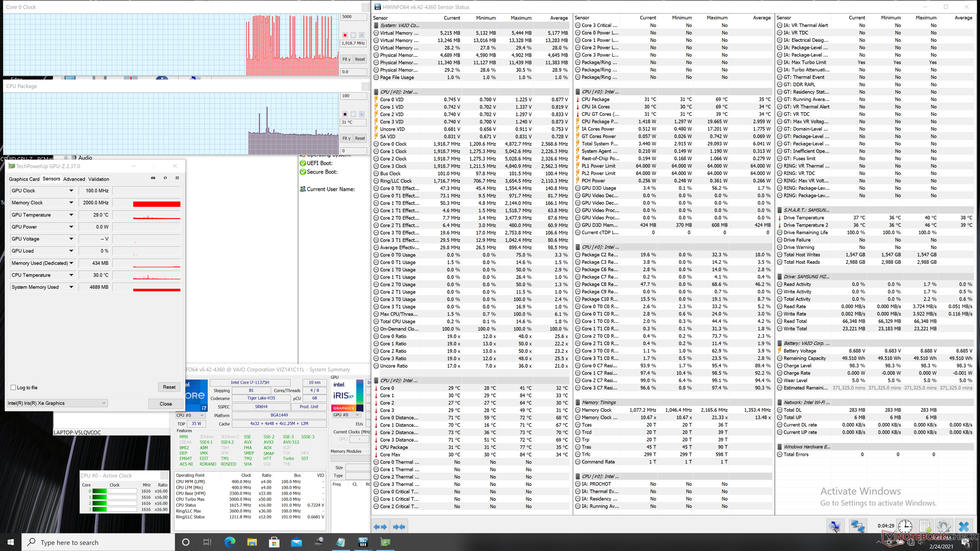Switch to Advanced tab in GPU-Z

coord(74,179)
